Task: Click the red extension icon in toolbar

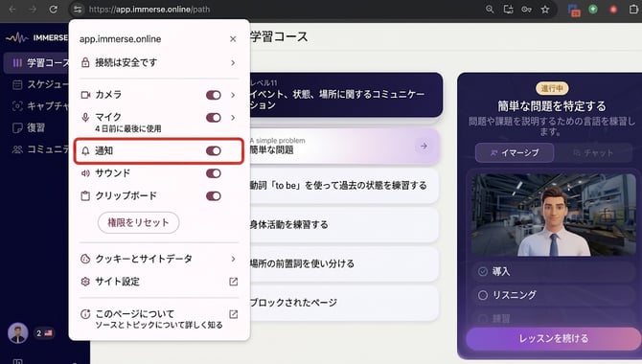Action: (x=613, y=9)
